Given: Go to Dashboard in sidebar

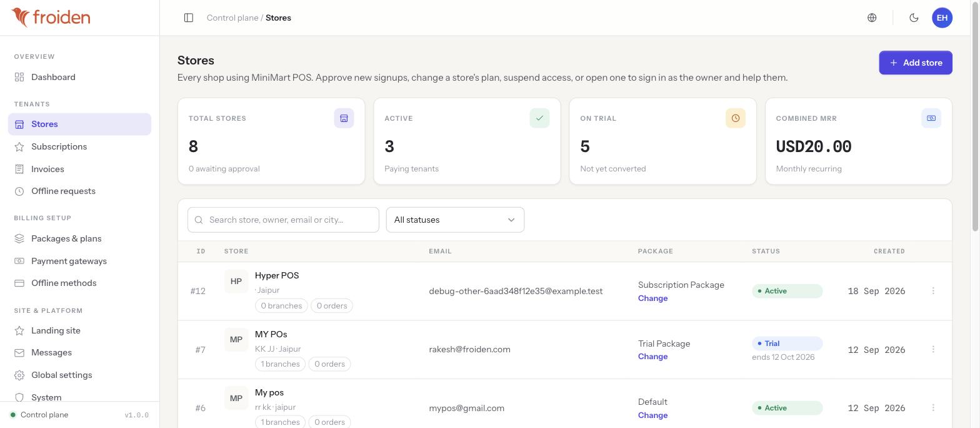Looking at the screenshot, I should (79, 77).
